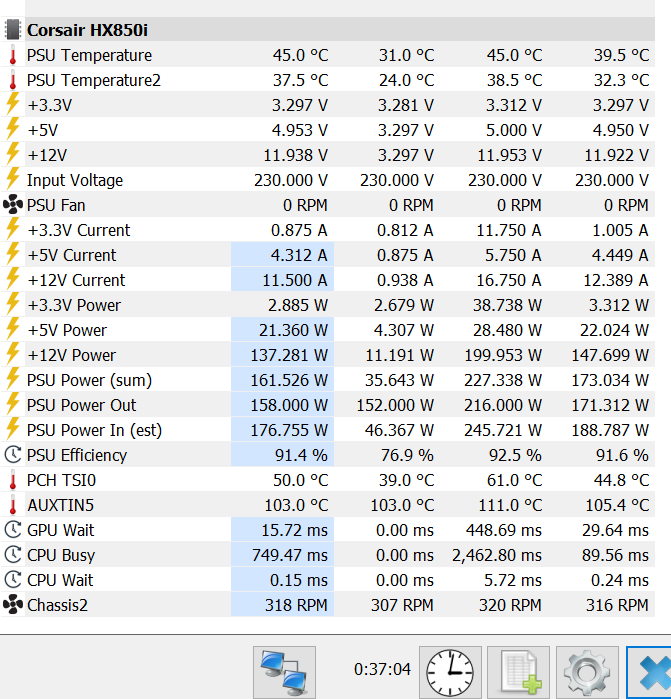Viewport: 671px width, 699px height.
Task: Select the PSU Temperature label
Action: 89,55
